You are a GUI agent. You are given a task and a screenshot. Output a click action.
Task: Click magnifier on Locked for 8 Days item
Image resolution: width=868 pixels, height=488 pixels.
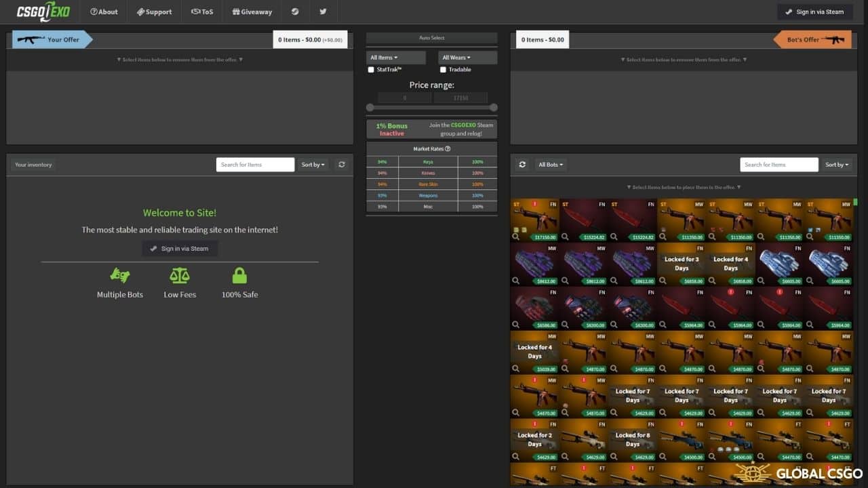615,457
